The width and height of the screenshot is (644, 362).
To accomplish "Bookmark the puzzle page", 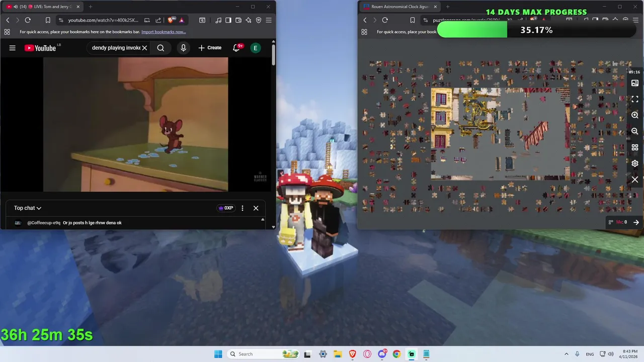I will pyautogui.click(x=413, y=20).
